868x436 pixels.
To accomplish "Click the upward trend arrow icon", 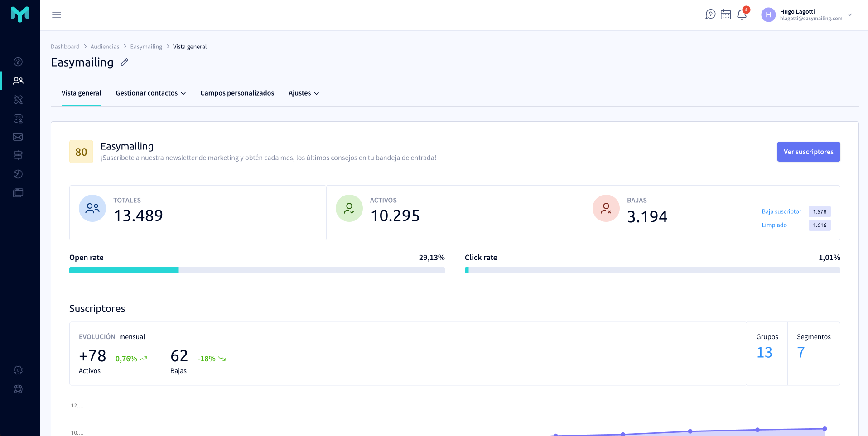I will point(144,359).
